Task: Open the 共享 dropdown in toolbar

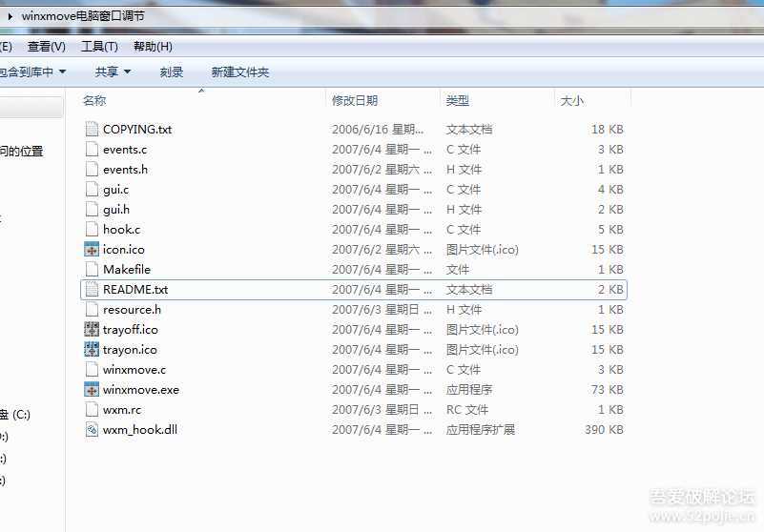Action: [113, 72]
